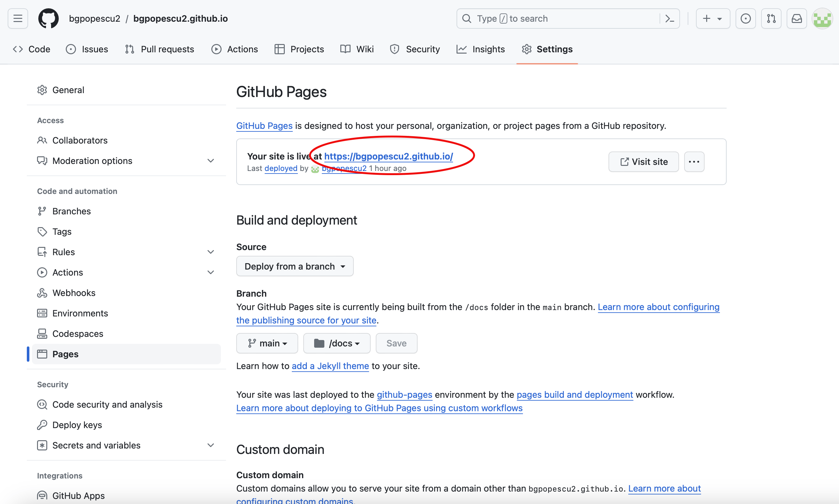
Task: Open the three-dots menu beside Visit site
Action: pyautogui.click(x=694, y=162)
